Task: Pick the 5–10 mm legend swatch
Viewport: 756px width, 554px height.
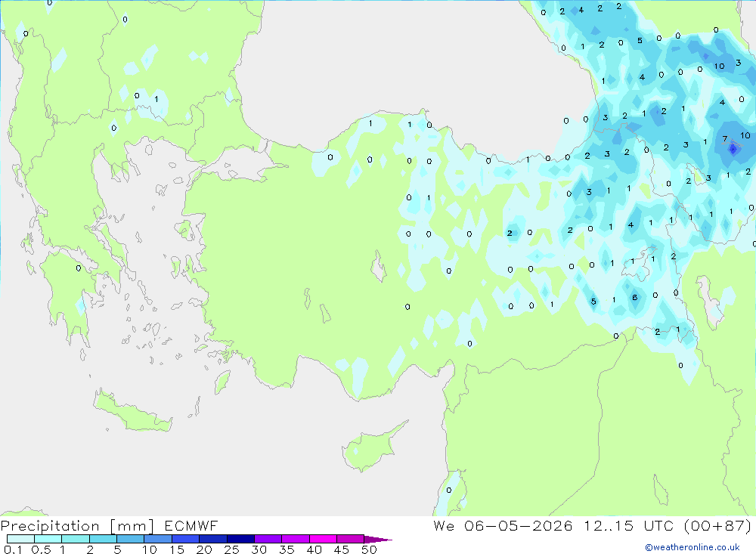Action: [130, 539]
